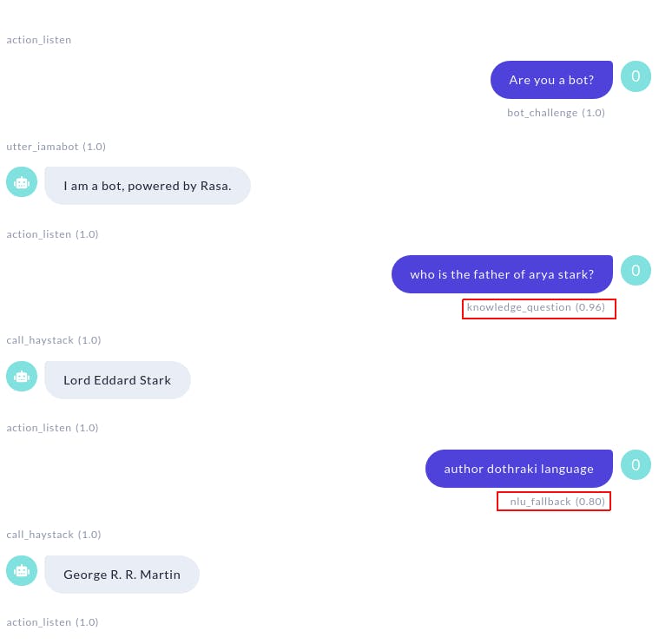Click bot avatar next to Lord Eddard Stark
The image size is (672, 644).
(x=22, y=376)
